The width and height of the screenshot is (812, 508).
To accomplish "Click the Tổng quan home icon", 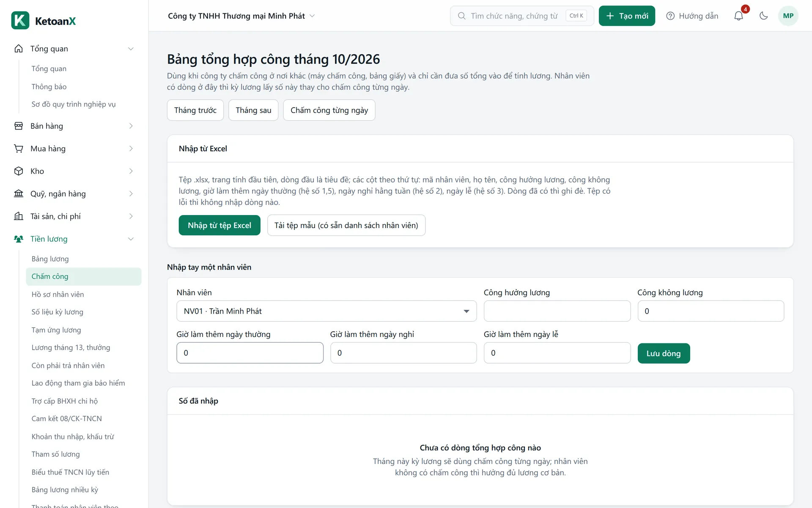I will (x=19, y=49).
